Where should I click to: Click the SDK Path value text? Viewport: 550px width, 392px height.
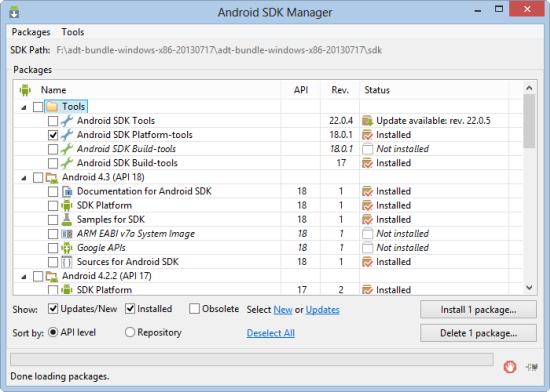[219, 50]
